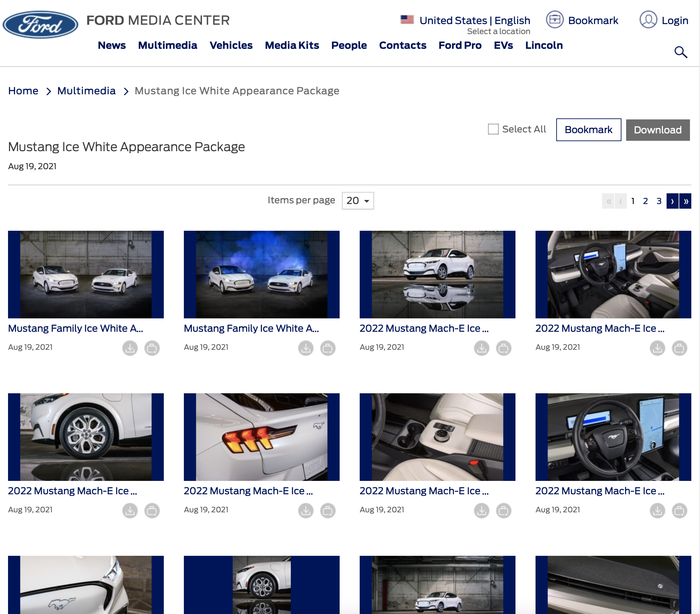Click the header Bookmark briefcase icon
Image resolution: width=700 pixels, height=614 pixels.
[555, 20]
